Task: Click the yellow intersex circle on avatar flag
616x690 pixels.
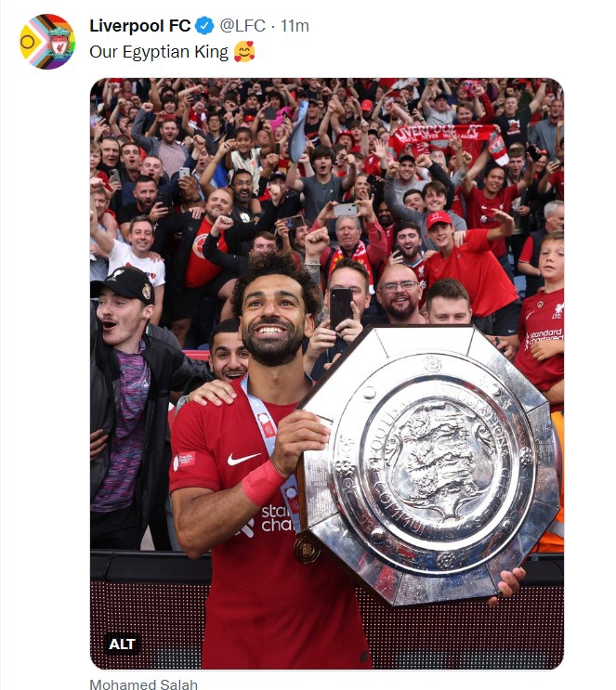Action: tap(27, 42)
